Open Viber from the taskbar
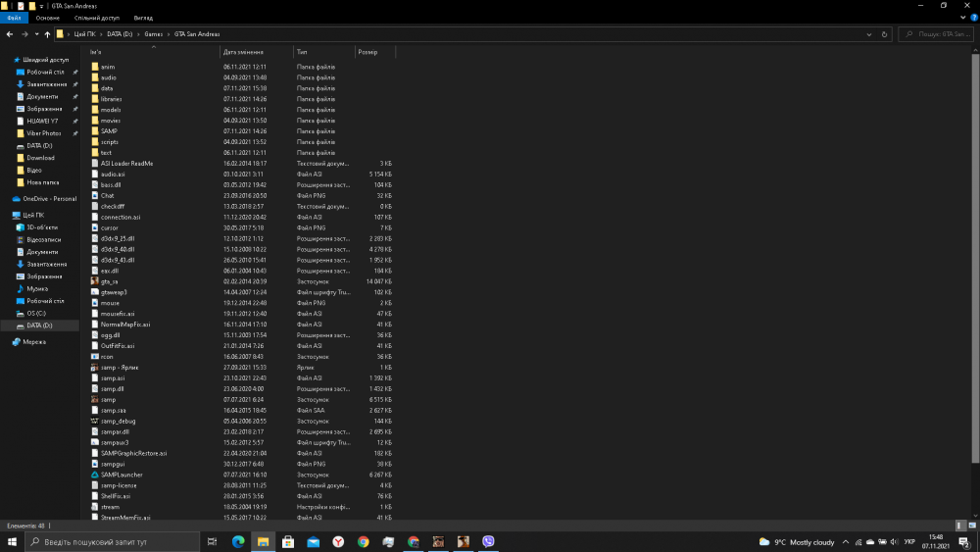The width and height of the screenshot is (980, 552). coord(488,541)
